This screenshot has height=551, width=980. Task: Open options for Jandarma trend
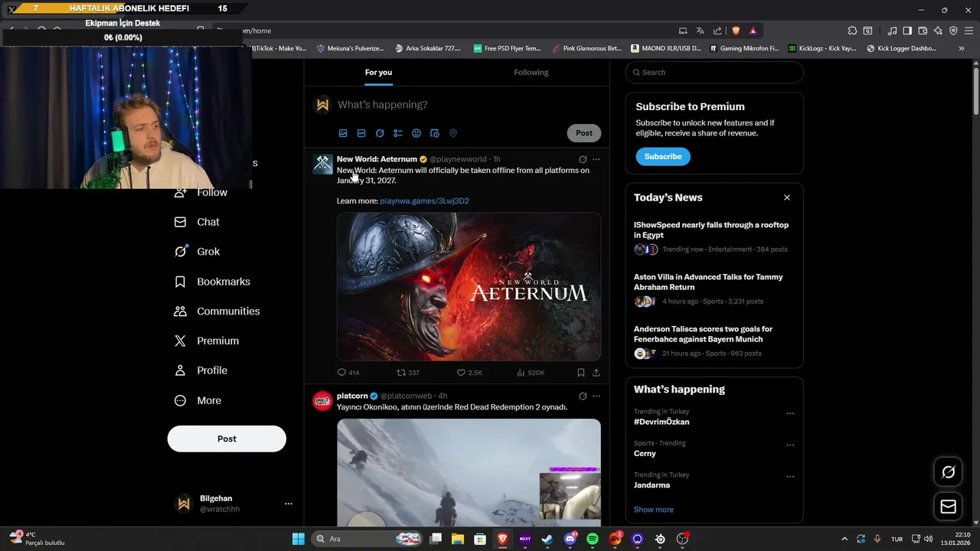[x=790, y=477]
